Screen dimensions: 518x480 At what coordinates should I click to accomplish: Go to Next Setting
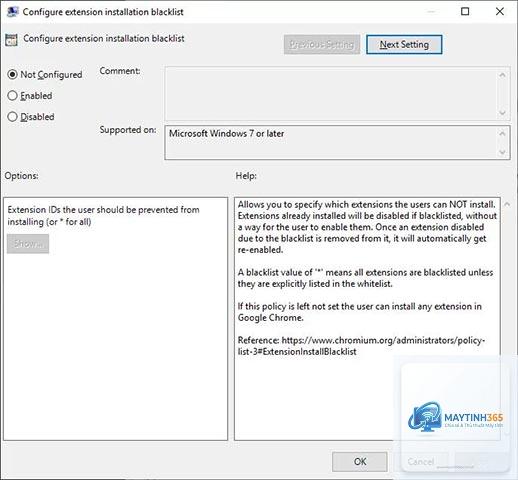[x=404, y=44]
